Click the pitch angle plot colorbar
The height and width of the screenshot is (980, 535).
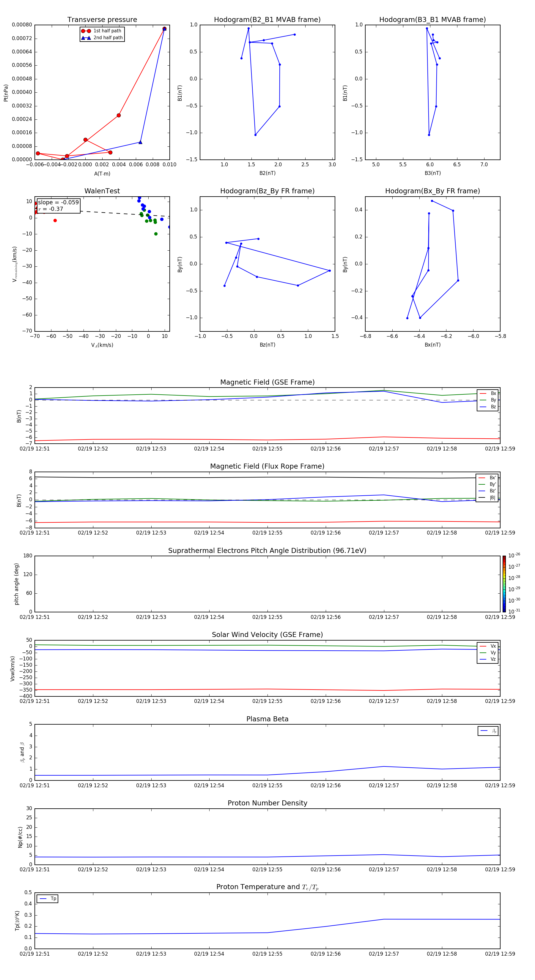click(x=504, y=584)
